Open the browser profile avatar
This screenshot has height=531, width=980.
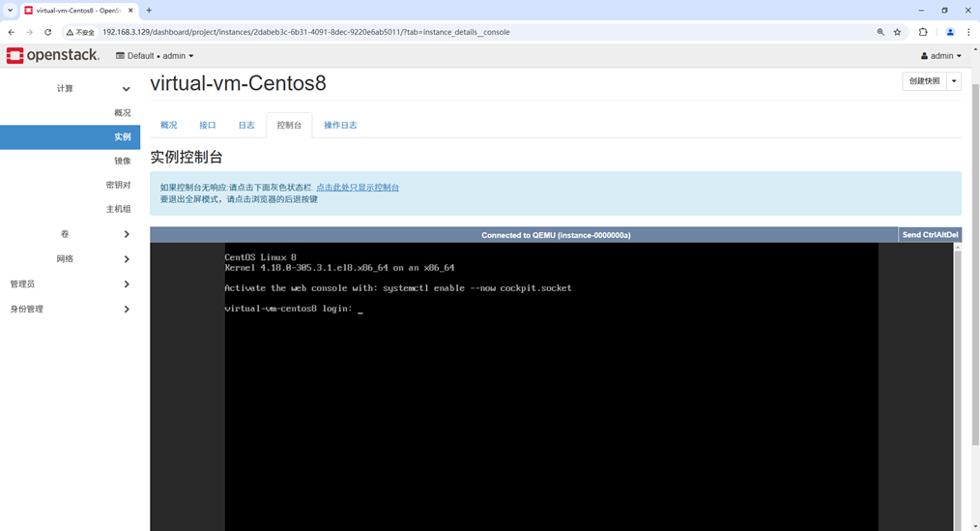pos(950,32)
